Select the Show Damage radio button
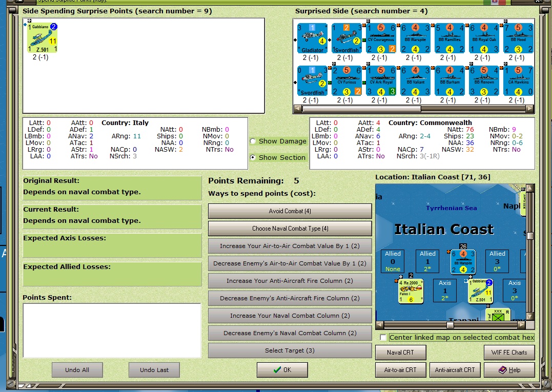This screenshot has width=552, height=392. click(x=253, y=141)
